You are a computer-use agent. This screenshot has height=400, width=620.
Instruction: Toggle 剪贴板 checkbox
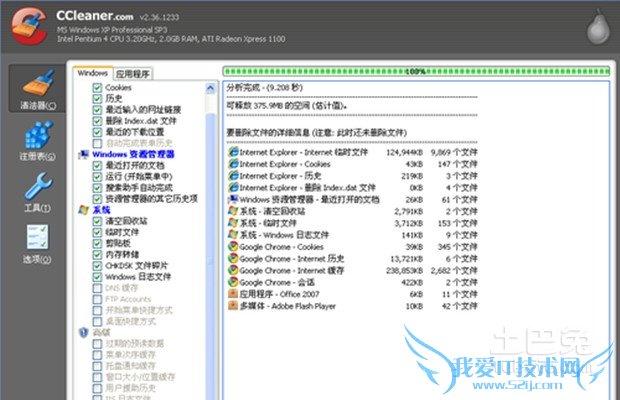click(x=97, y=243)
